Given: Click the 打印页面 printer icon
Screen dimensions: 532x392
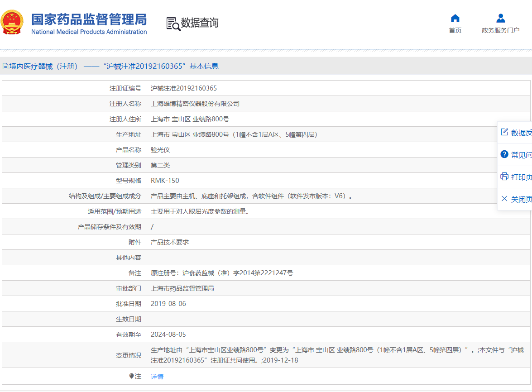Looking at the screenshot, I should pos(504,177).
